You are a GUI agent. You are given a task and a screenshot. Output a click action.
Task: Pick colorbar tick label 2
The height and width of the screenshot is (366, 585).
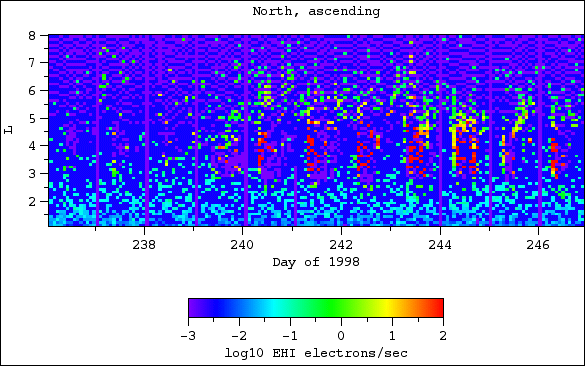(443, 336)
